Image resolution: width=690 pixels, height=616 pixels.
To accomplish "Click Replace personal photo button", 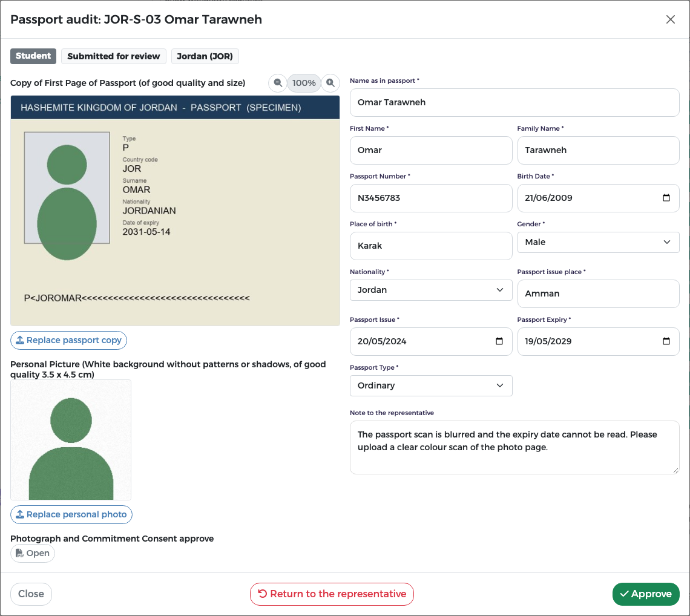I will point(71,514).
